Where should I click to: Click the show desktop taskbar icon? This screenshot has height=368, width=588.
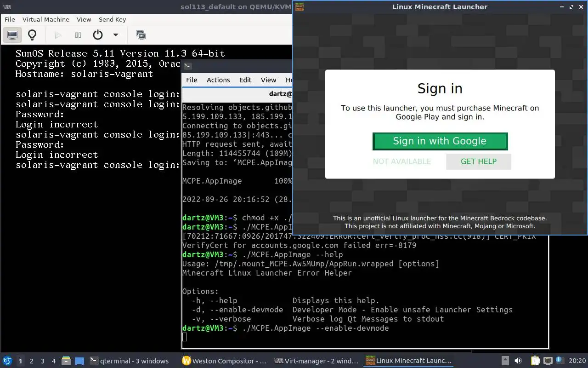(x=79, y=361)
